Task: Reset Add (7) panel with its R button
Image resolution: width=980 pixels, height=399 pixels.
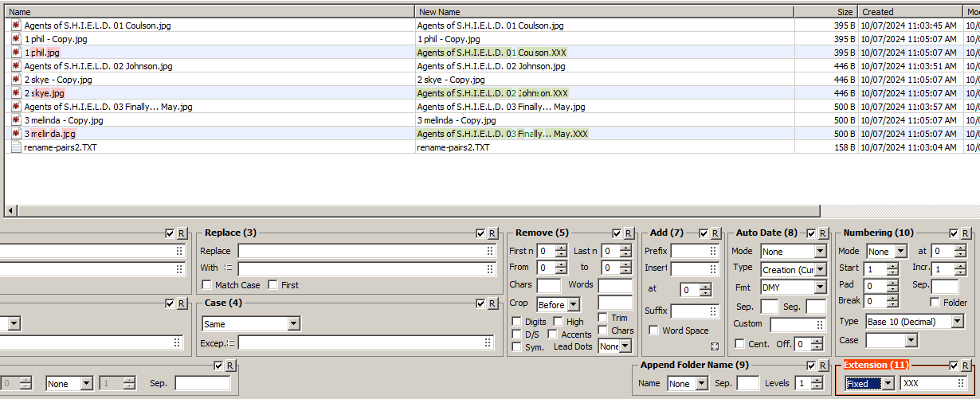Action: 716,233
